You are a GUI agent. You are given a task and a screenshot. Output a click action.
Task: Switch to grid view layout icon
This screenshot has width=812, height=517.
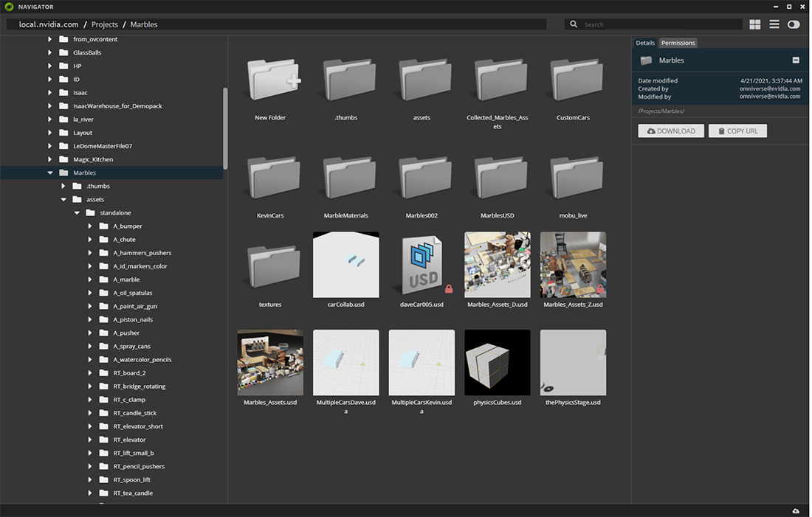(x=755, y=24)
